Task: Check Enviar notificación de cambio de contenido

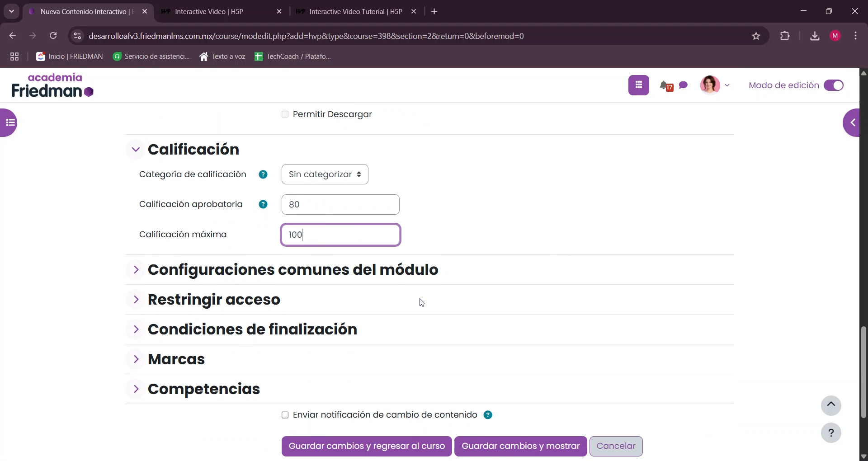Action: coord(285,415)
